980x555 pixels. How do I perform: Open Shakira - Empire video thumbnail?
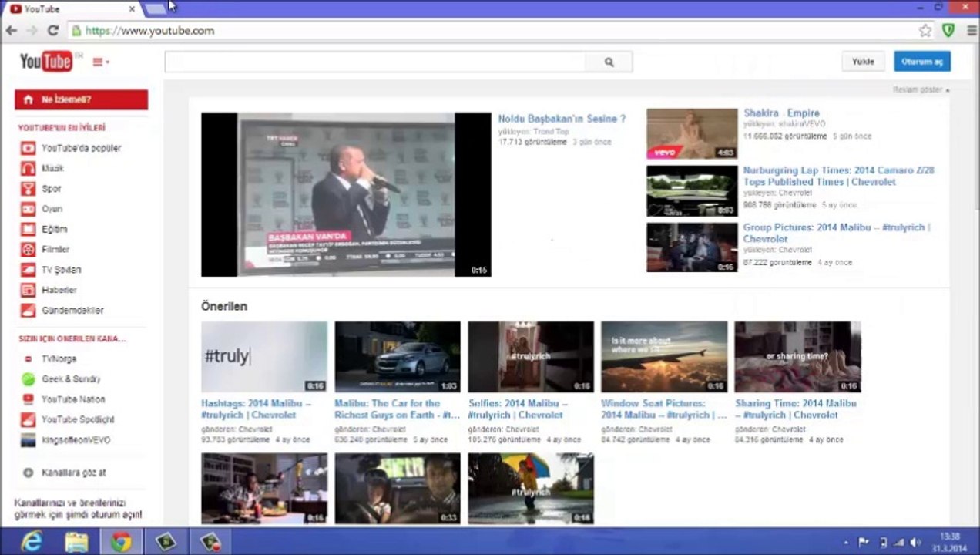pyautogui.click(x=692, y=133)
